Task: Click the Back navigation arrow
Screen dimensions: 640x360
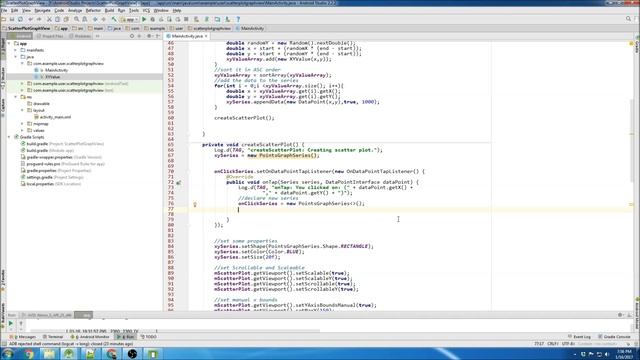Action: point(95,19)
